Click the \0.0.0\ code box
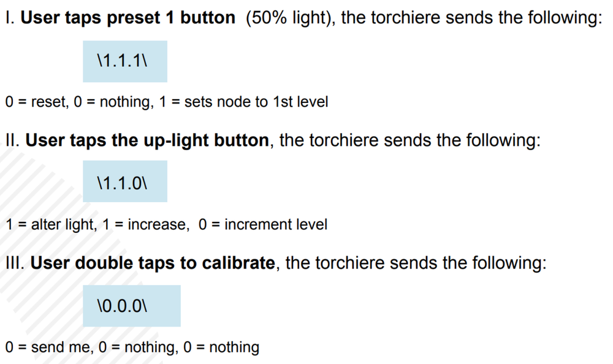Viewport: 613px width, 364px height. (132, 306)
